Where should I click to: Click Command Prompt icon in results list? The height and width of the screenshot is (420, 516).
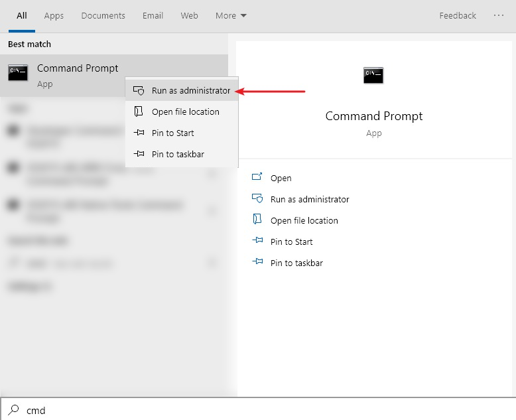pos(18,73)
